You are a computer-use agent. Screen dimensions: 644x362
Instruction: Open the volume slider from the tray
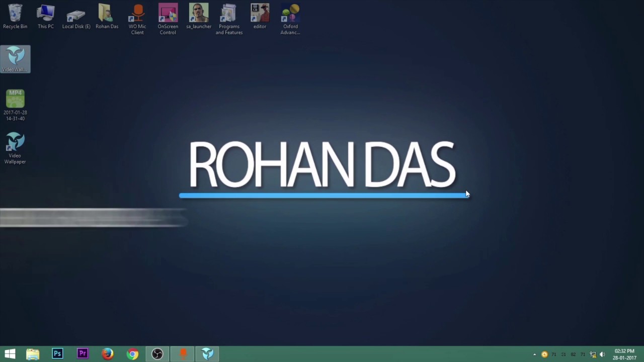pyautogui.click(x=602, y=354)
